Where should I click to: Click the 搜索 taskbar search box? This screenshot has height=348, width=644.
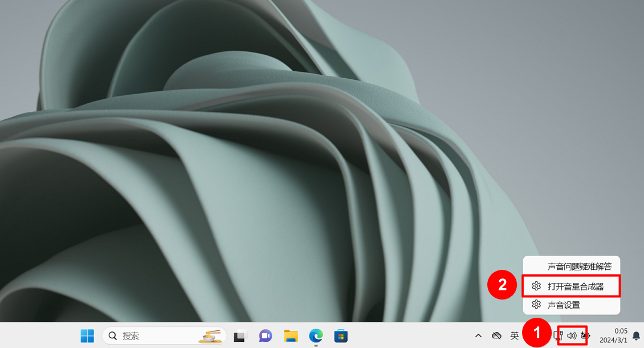click(x=148, y=336)
